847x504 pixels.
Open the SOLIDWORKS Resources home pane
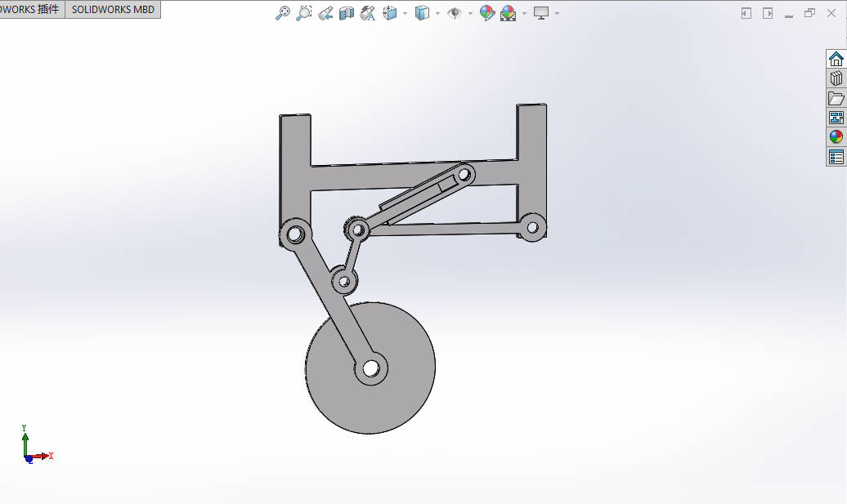[x=836, y=59]
